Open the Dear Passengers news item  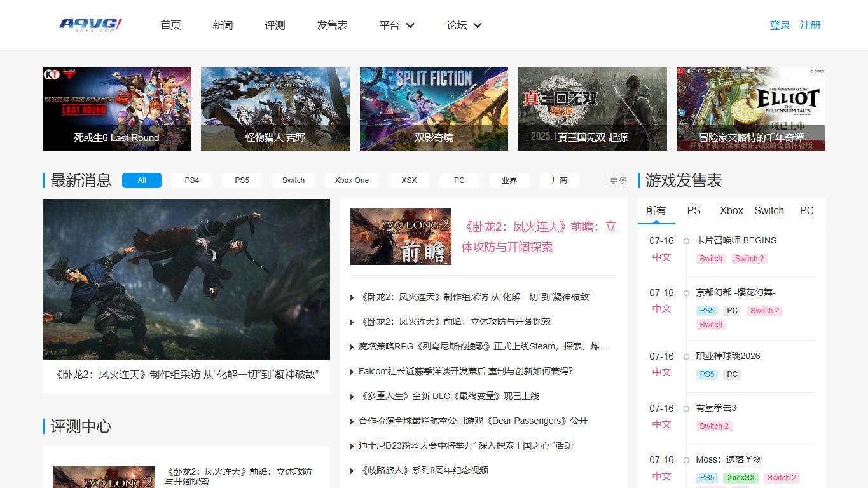473,421
